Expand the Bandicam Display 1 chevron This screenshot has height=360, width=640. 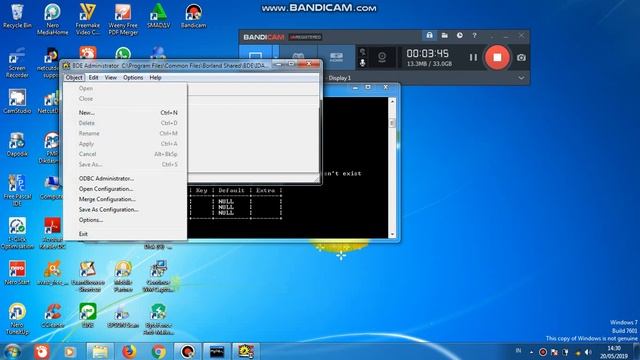point(521,78)
